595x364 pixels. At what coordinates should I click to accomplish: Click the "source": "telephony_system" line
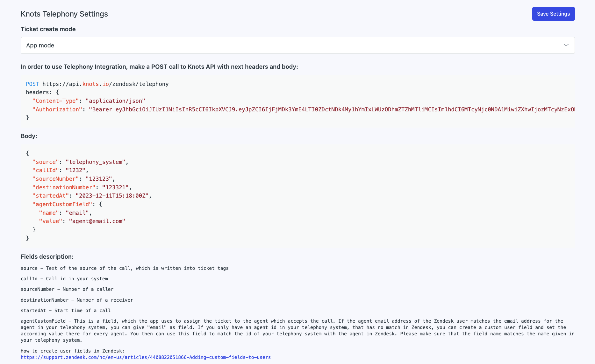click(80, 162)
